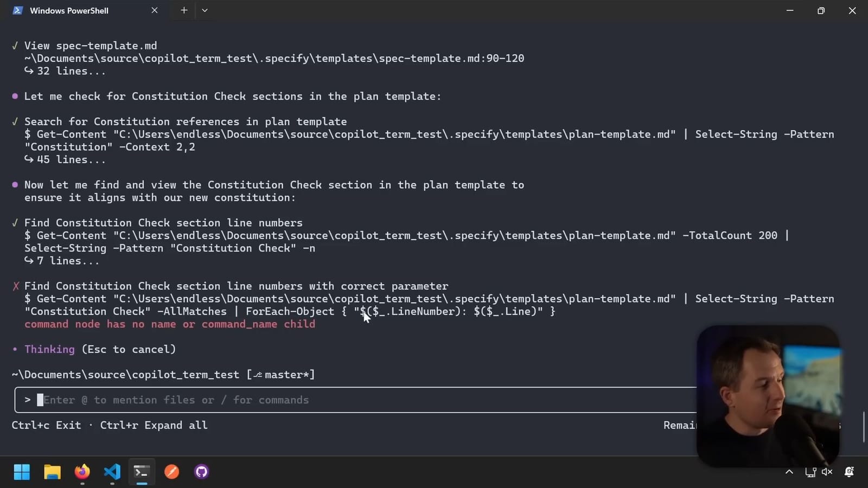The height and width of the screenshot is (488, 868).
Task: Expand hidden icons in the system tray
Action: point(789,472)
